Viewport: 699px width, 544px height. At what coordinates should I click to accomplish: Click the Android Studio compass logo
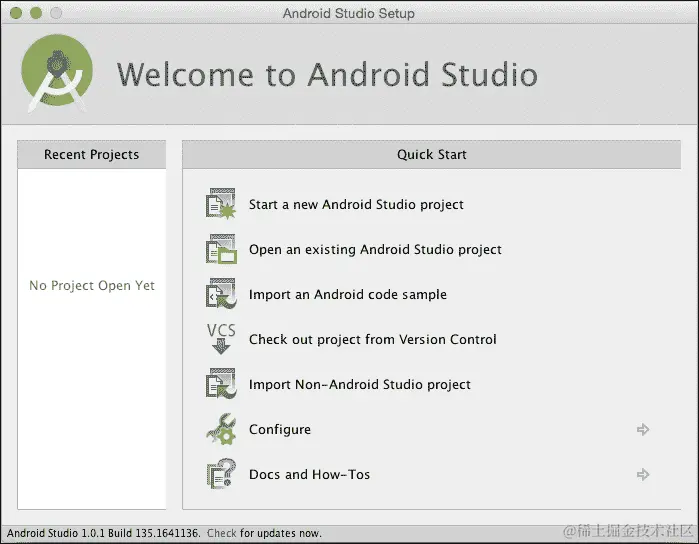tap(57, 73)
